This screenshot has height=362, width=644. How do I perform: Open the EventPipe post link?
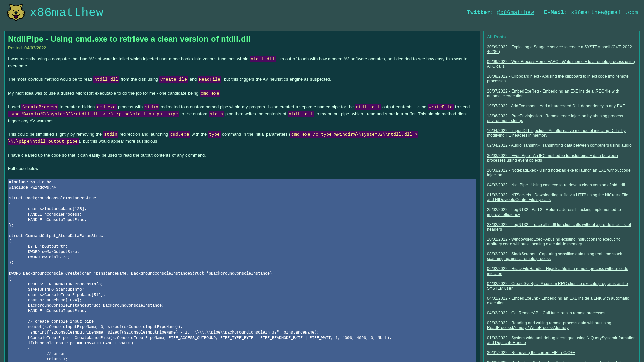pyautogui.click(x=552, y=158)
